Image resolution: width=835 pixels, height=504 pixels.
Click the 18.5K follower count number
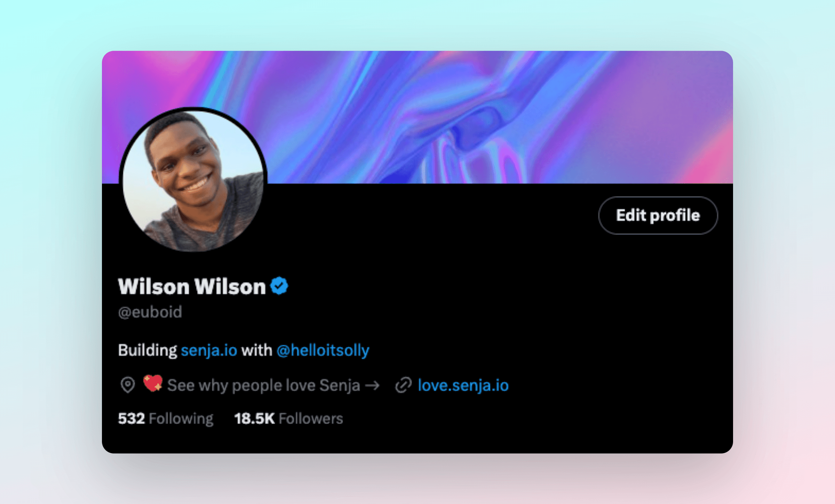pyautogui.click(x=254, y=418)
